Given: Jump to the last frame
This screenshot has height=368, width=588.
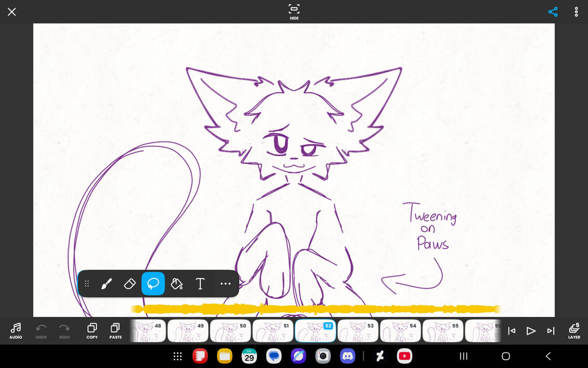Looking at the screenshot, I should (551, 331).
